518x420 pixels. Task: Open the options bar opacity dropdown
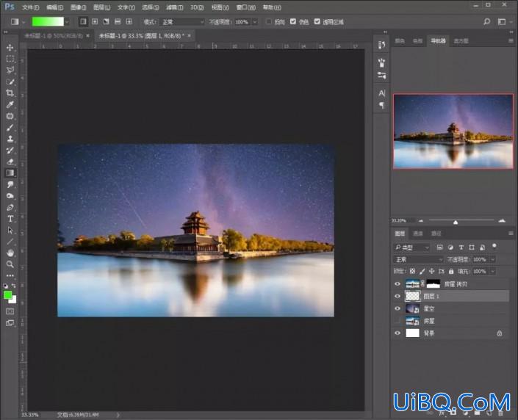point(255,22)
